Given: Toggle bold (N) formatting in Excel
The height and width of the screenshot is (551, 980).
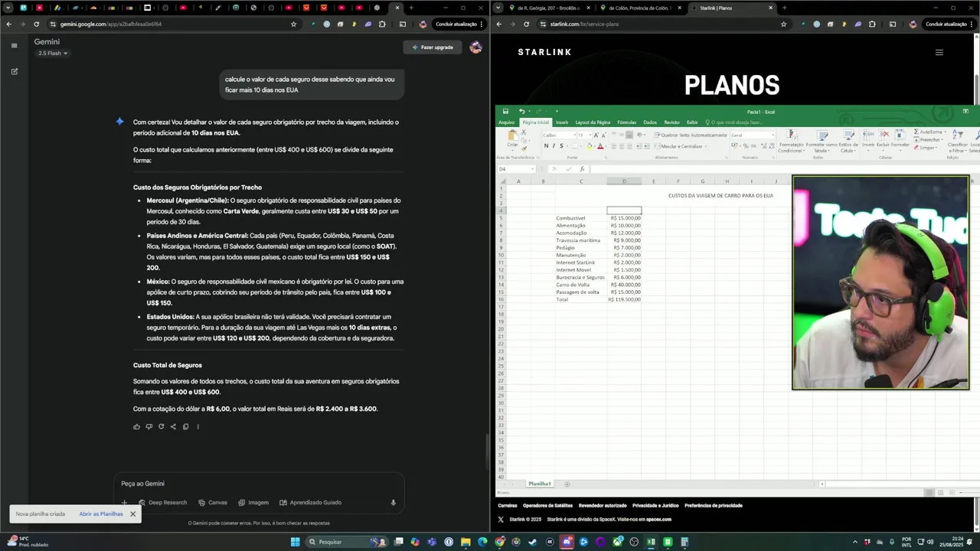Looking at the screenshot, I should [546, 146].
